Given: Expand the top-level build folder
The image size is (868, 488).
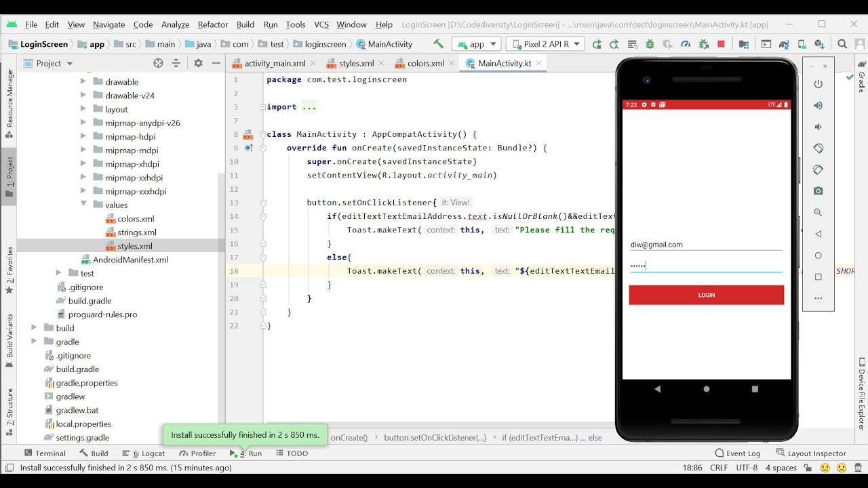Looking at the screenshot, I should tap(34, 328).
